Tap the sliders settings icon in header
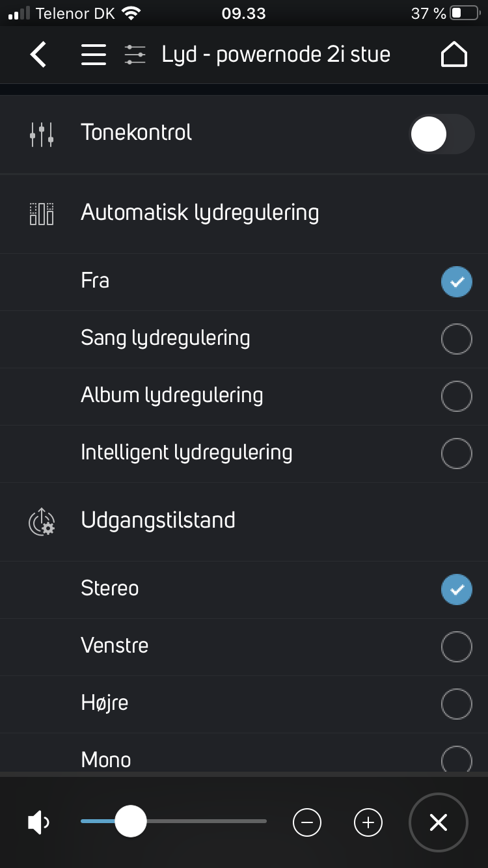The image size is (488, 868). pos(135,55)
